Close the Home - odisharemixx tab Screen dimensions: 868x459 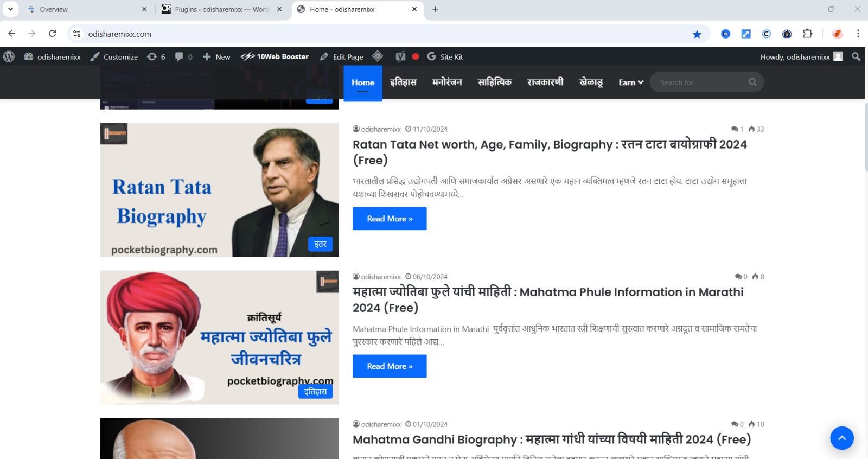(414, 9)
